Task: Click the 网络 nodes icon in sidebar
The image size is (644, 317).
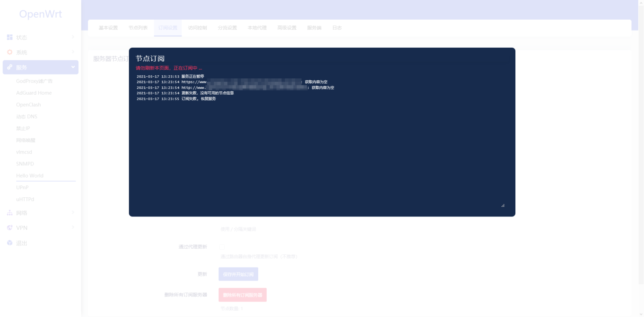Action: [9, 213]
